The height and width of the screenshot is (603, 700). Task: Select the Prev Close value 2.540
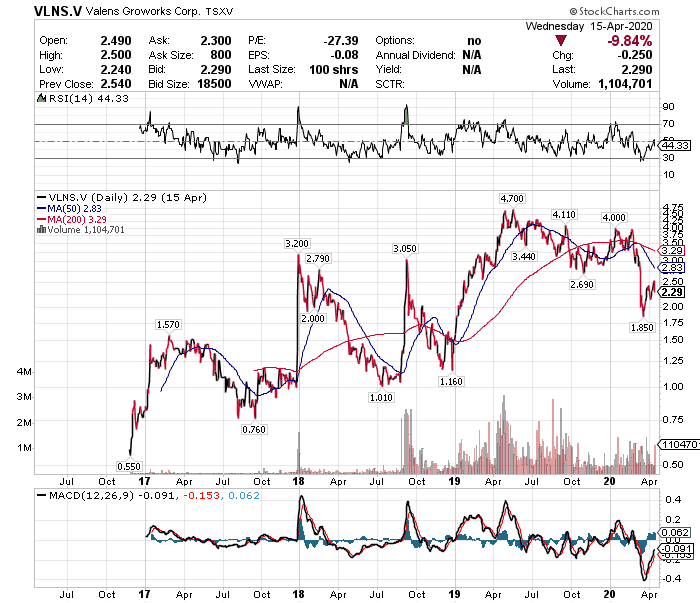click(x=116, y=84)
